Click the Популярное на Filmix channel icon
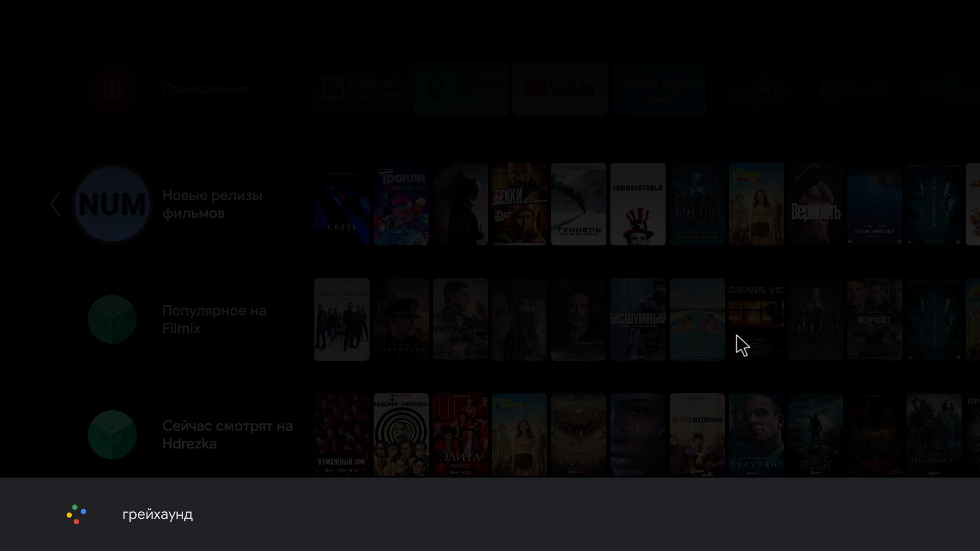 coord(112,319)
